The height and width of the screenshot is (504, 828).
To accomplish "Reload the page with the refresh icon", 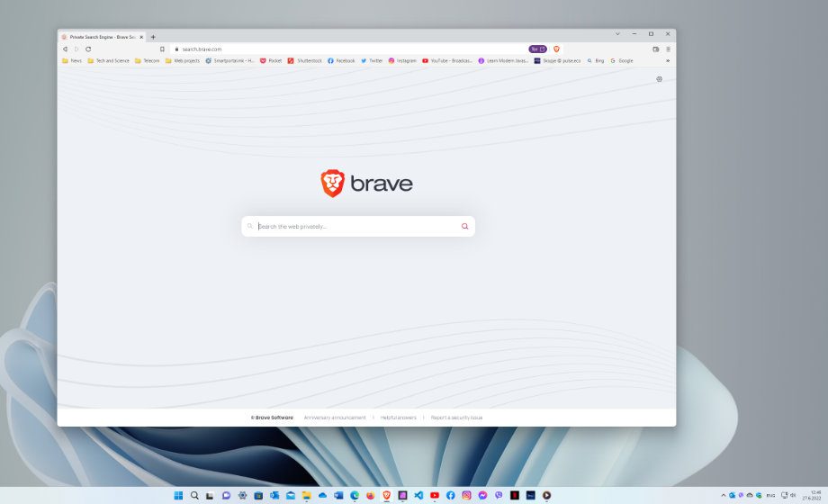I will pos(88,49).
